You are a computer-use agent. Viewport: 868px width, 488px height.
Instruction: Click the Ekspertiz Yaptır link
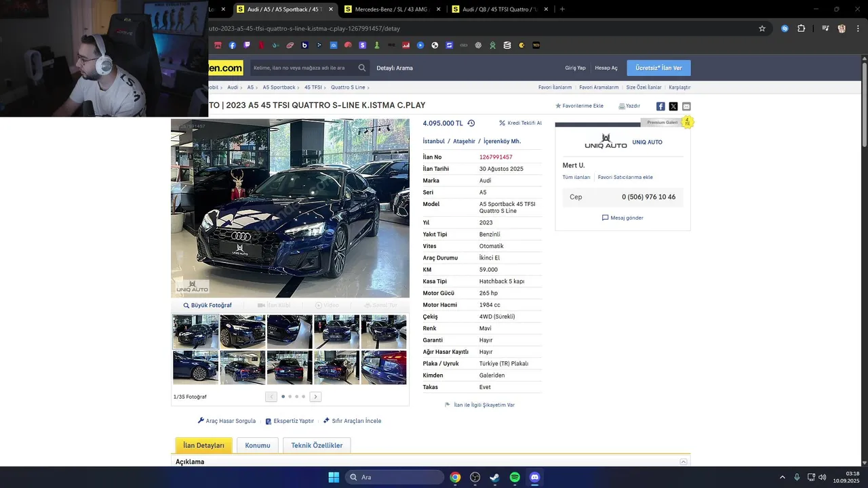click(x=290, y=421)
